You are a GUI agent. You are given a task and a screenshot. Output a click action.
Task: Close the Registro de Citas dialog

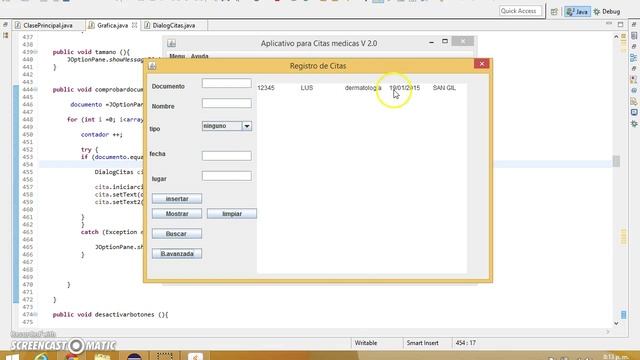(x=482, y=64)
